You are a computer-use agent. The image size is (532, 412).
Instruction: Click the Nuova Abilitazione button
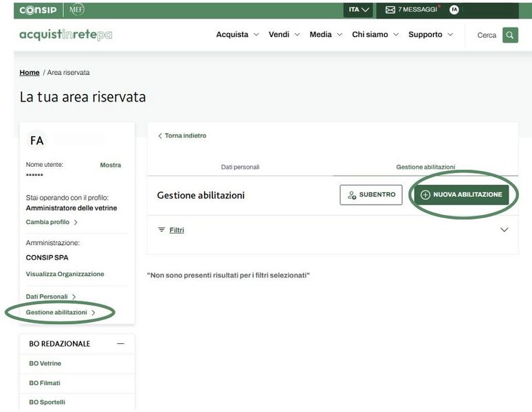coord(461,195)
